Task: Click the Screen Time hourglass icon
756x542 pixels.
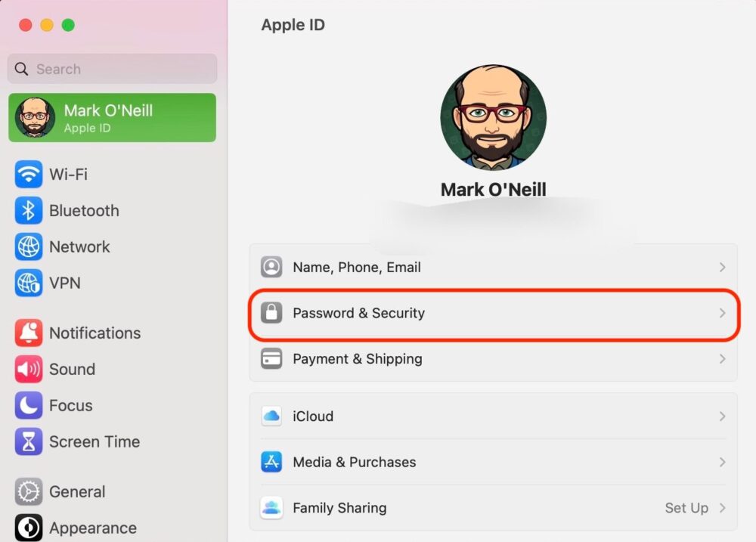Action: point(28,441)
